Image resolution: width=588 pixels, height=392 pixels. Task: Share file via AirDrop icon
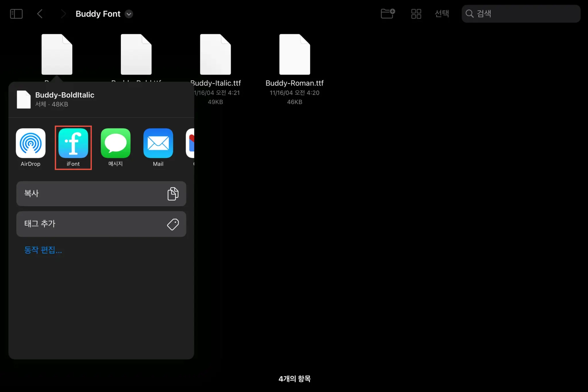pyautogui.click(x=30, y=143)
